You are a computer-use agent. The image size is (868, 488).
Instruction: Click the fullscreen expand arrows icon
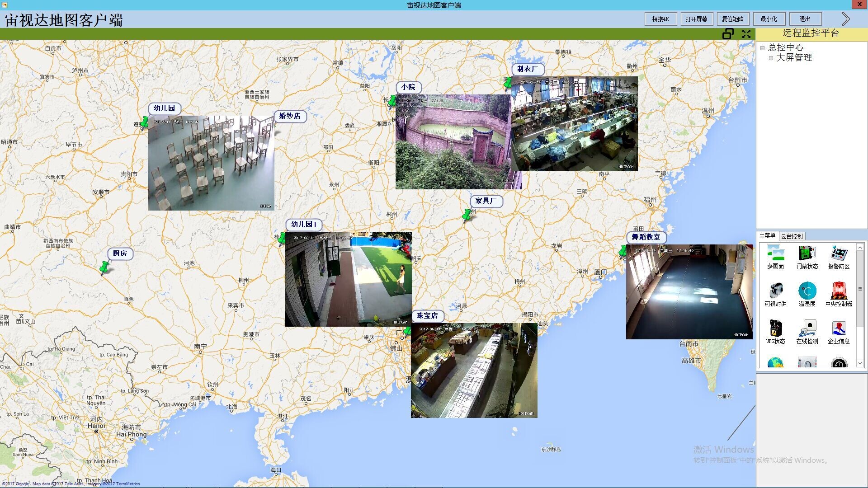(746, 34)
